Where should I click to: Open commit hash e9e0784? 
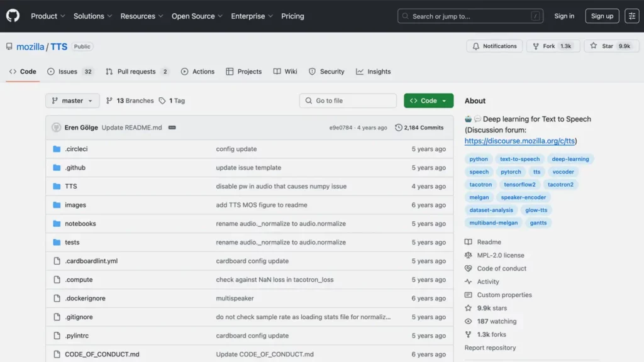(x=340, y=128)
